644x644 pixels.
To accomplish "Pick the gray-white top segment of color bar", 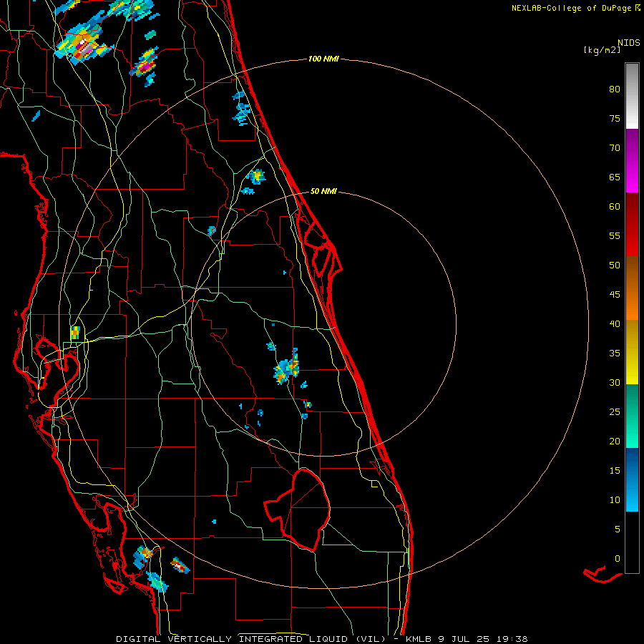I will pos(632,96).
